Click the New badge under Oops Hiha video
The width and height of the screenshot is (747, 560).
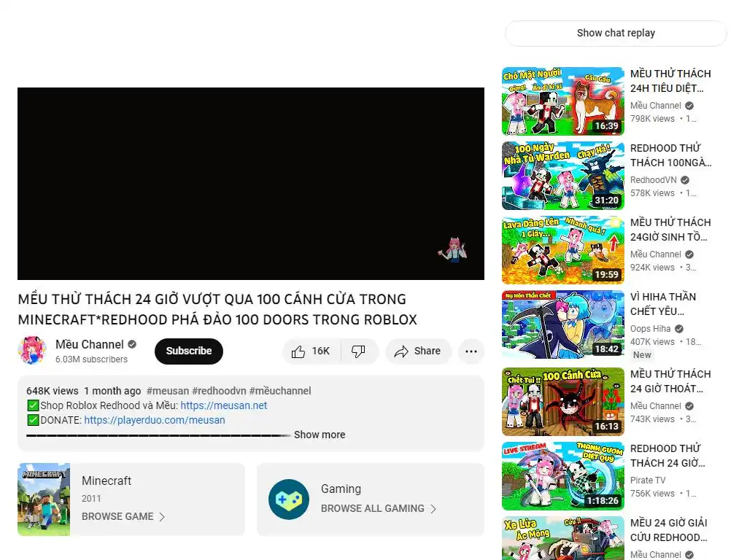(642, 355)
